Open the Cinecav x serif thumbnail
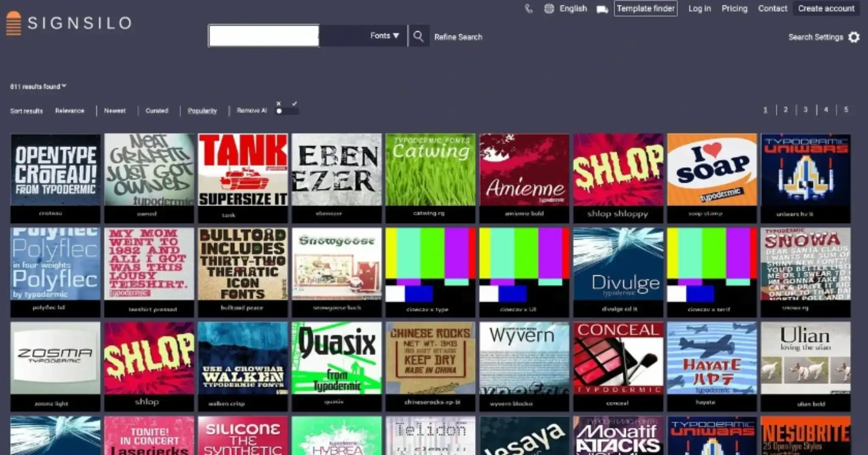The width and height of the screenshot is (868, 455). pyautogui.click(x=712, y=272)
